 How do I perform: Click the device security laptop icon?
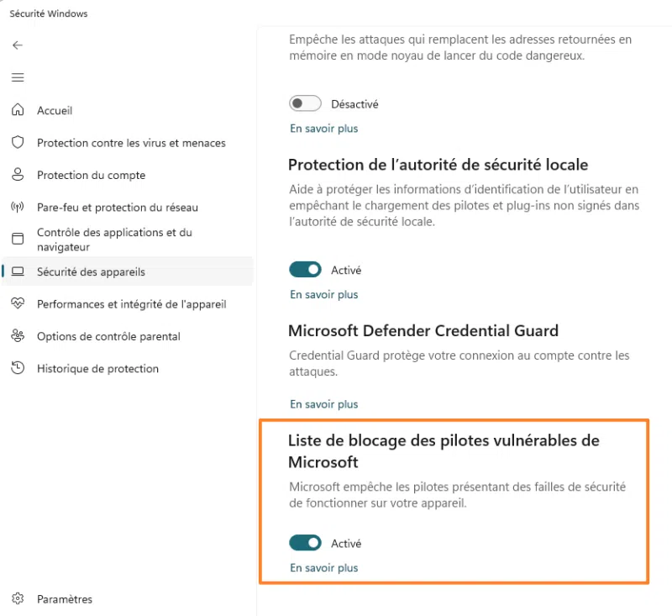click(x=18, y=271)
